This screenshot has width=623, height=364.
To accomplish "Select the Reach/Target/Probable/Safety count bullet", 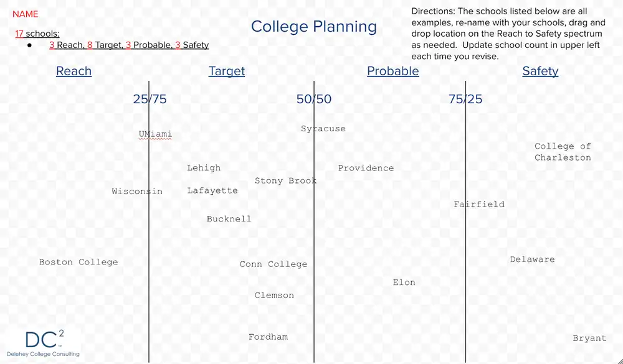I will (x=129, y=45).
